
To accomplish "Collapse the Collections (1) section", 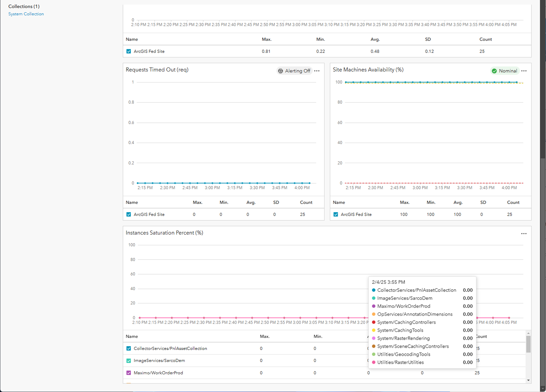I will tap(24, 6).
